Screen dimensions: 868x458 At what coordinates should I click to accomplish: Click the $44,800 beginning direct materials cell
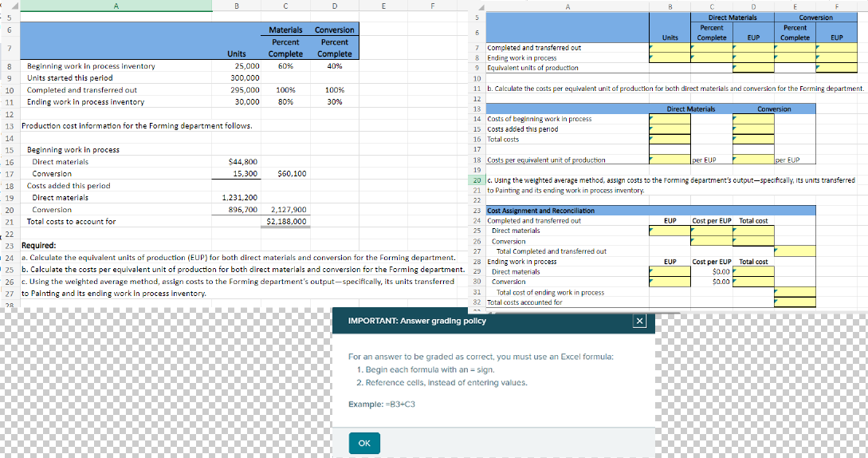pyautogui.click(x=237, y=162)
